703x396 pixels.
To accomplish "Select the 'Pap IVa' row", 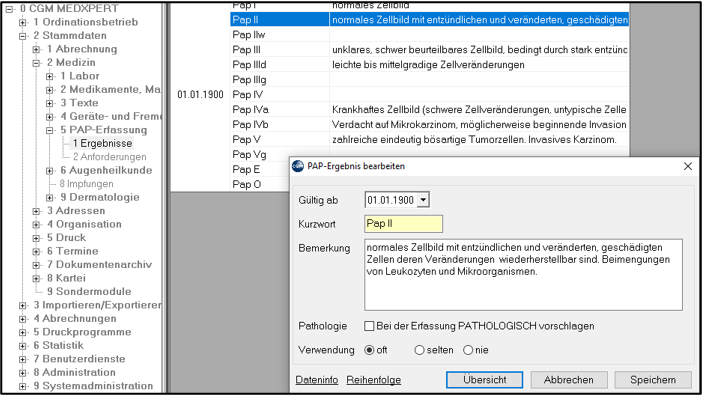I will [429, 109].
